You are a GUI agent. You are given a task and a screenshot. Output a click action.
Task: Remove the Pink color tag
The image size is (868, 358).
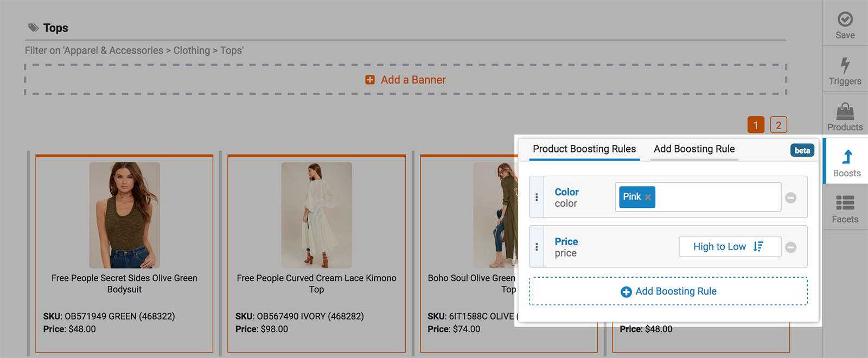(648, 197)
